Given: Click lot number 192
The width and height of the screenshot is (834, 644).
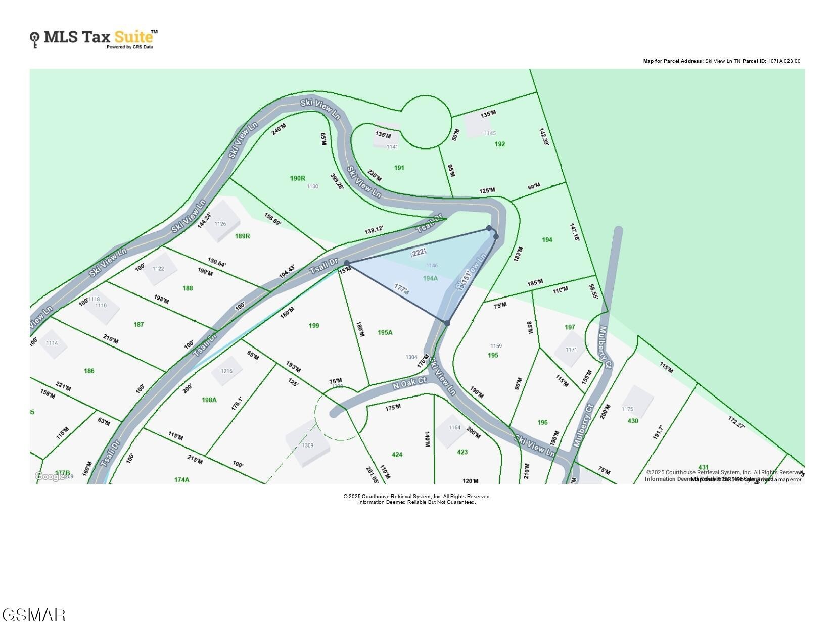Looking at the screenshot, I should tap(500, 144).
